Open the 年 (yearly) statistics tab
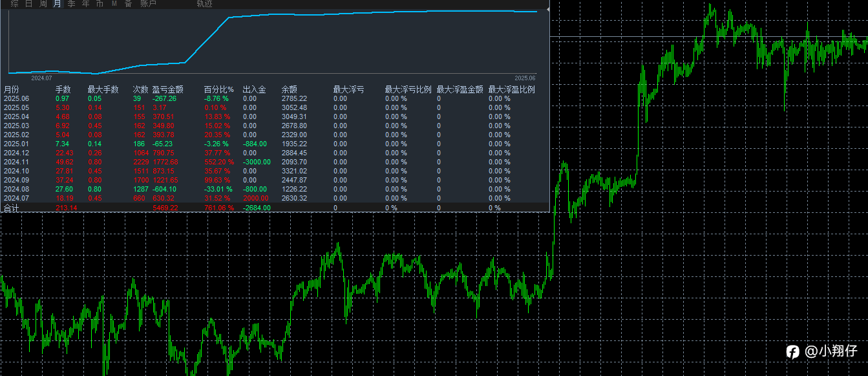The image size is (868, 376). pos(85,4)
